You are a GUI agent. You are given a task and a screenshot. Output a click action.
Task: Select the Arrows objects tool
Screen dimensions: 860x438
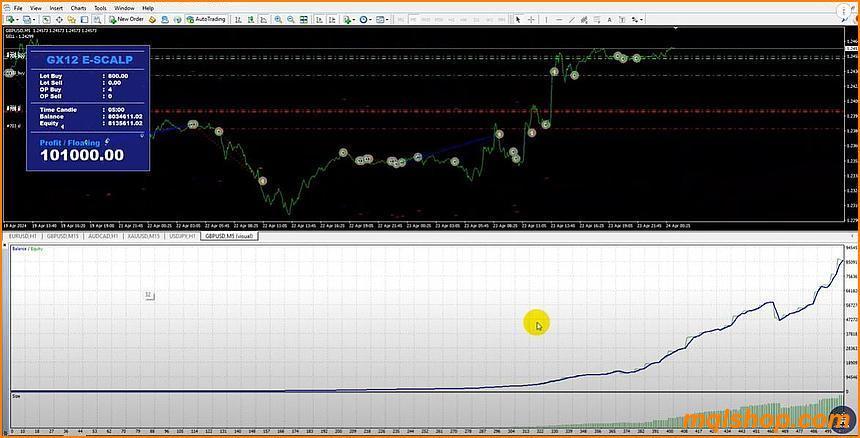pyautogui.click(x=634, y=19)
